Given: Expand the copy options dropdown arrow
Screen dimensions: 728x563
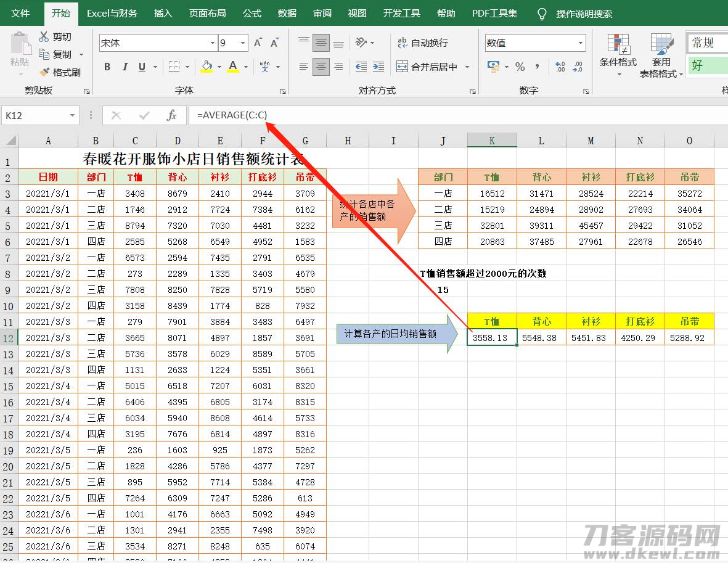Looking at the screenshot, I should point(81,55).
